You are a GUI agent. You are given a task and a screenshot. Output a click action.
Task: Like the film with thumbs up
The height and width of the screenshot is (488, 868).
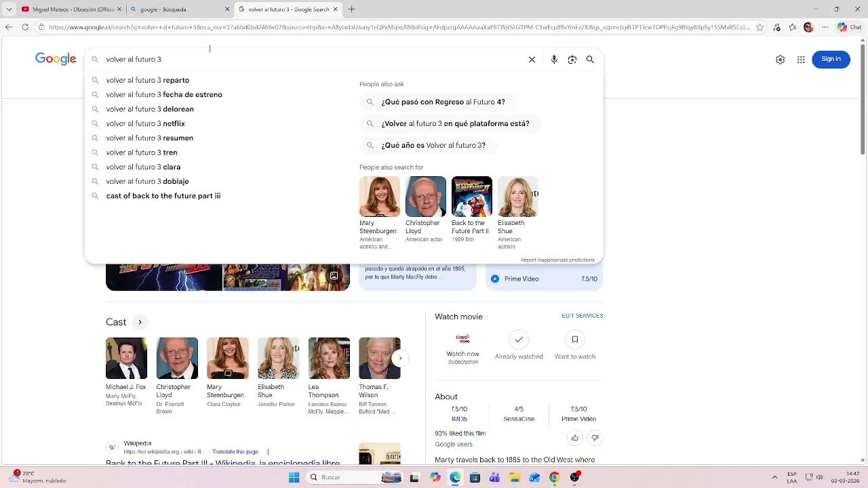pyautogui.click(x=575, y=438)
